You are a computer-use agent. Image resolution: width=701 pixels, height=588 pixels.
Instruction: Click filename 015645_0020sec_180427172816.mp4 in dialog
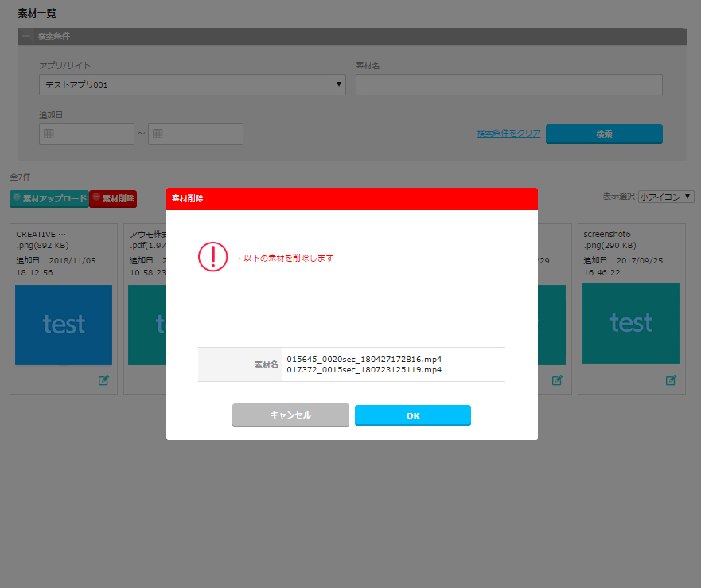click(364, 359)
